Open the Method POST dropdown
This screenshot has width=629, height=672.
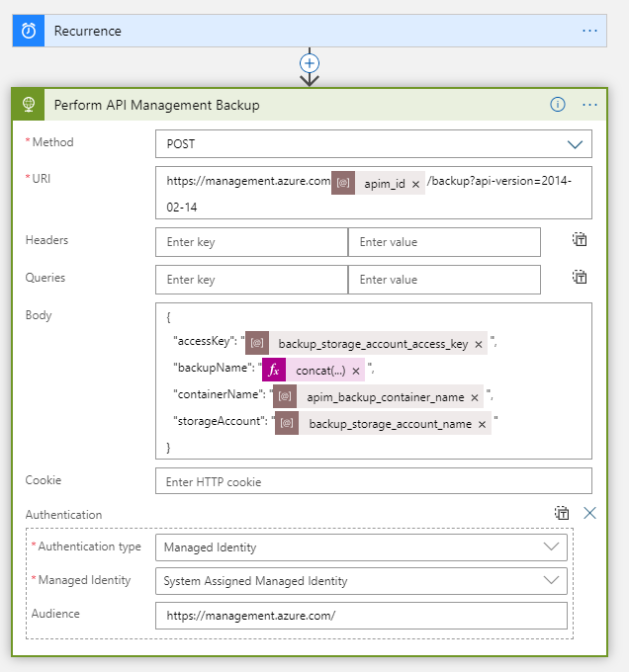(x=374, y=144)
